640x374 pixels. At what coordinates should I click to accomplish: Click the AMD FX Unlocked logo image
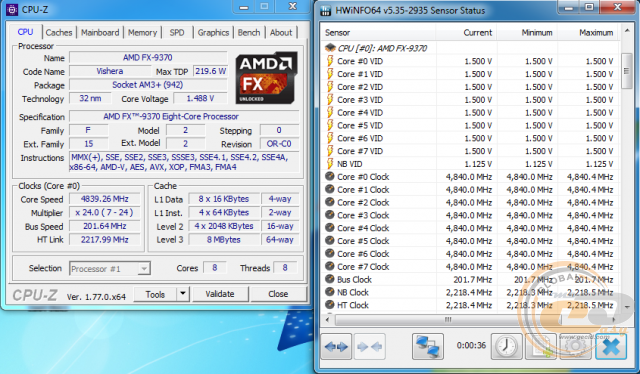[x=266, y=78]
